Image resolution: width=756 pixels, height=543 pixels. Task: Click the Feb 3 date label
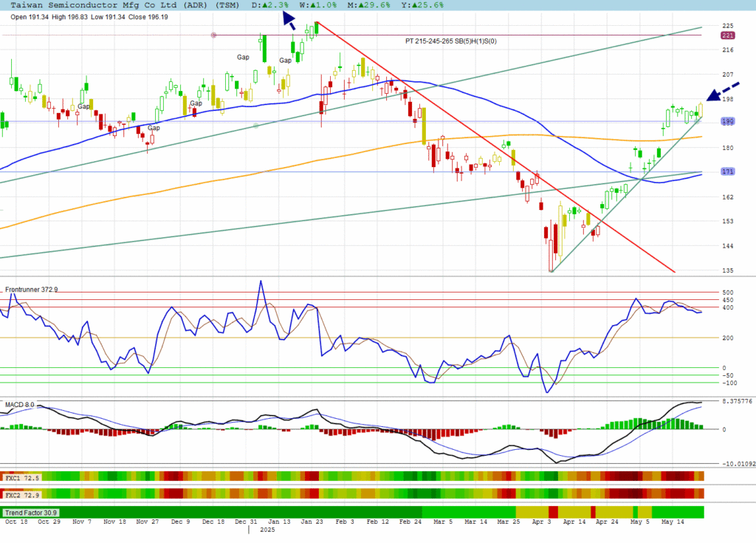coord(345,522)
